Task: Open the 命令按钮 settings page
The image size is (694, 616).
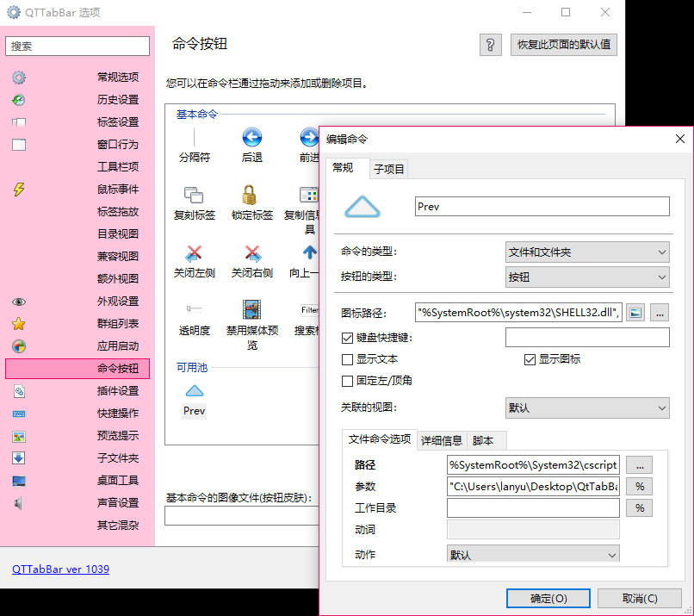Action: [77, 369]
